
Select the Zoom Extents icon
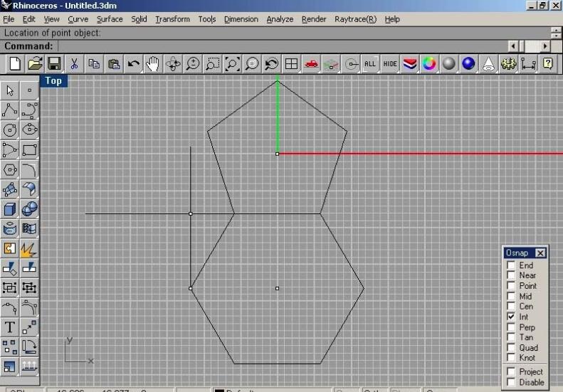coord(232,64)
